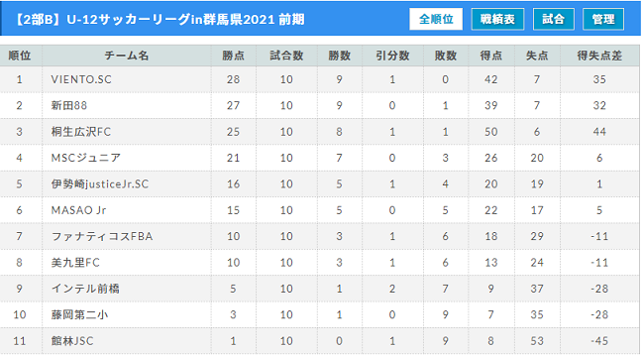Select the 新田88 team row
The width and height of the screenshot is (644, 359).
pos(320,106)
